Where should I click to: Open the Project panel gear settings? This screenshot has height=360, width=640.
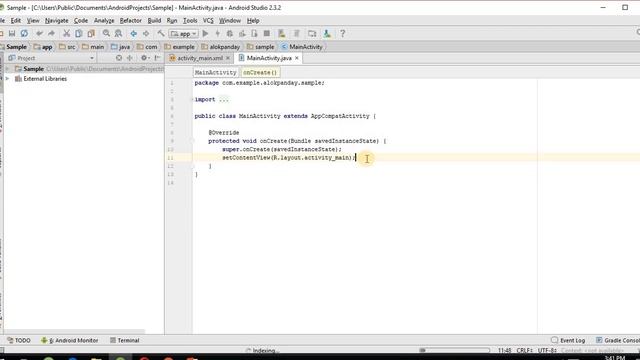click(x=144, y=58)
